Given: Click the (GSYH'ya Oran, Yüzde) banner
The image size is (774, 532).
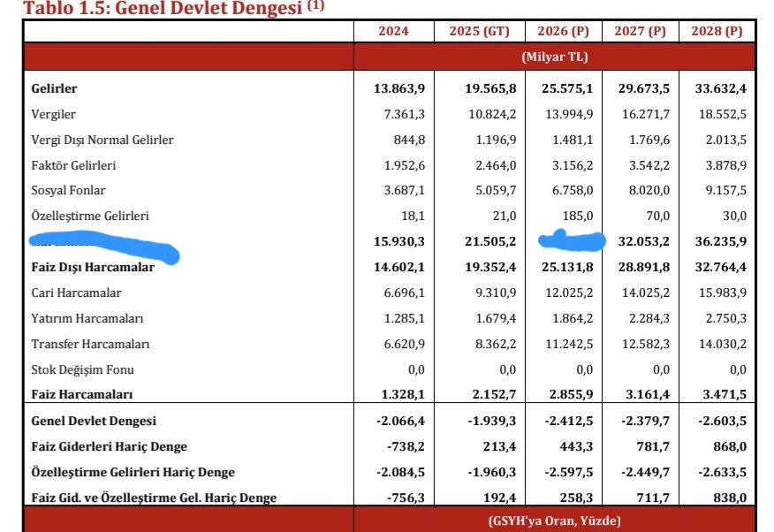Looking at the screenshot, I should [554, 521].
